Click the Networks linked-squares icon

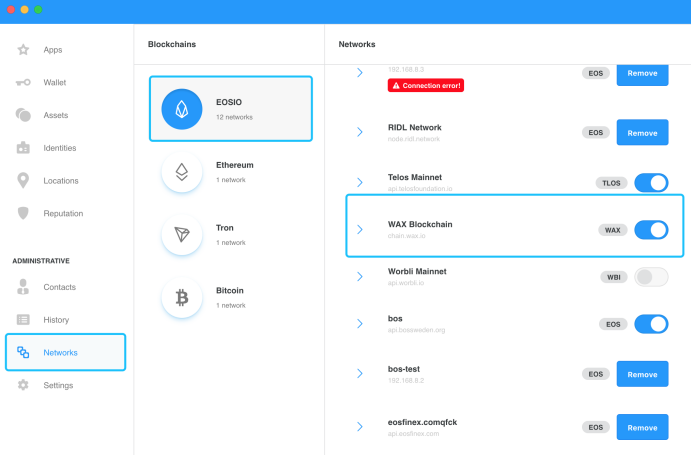(x=23, y=352)
